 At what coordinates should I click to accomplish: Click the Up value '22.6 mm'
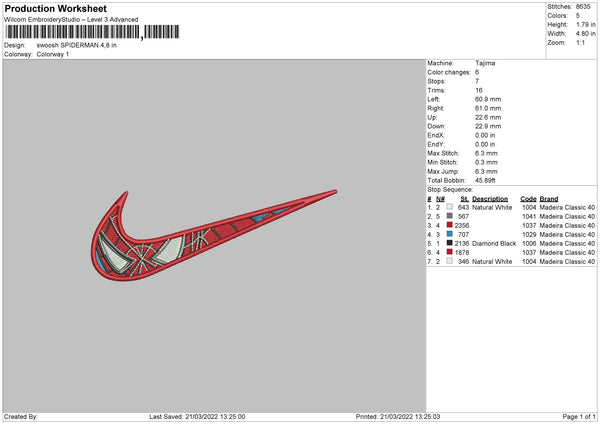point(488,117)
